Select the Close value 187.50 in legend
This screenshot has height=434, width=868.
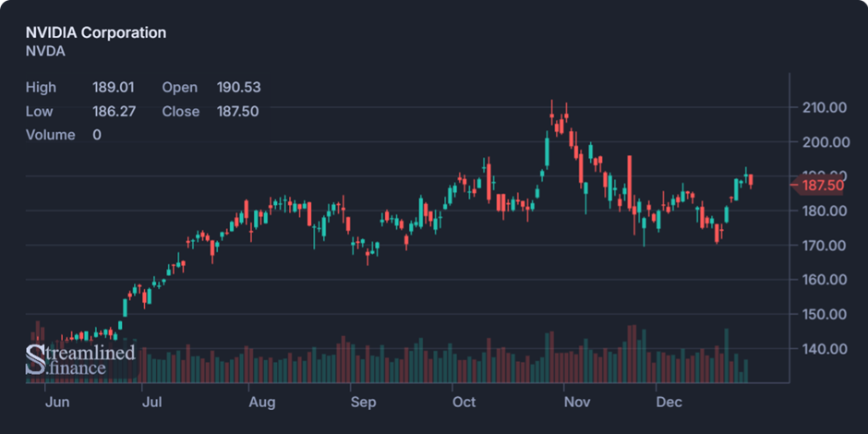[x=237, y=111]
